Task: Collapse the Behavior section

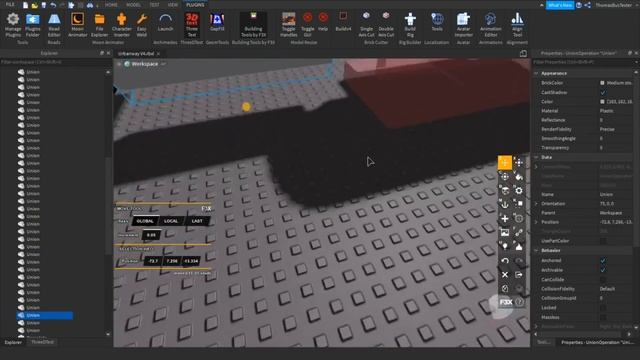Action: point(536,250)
